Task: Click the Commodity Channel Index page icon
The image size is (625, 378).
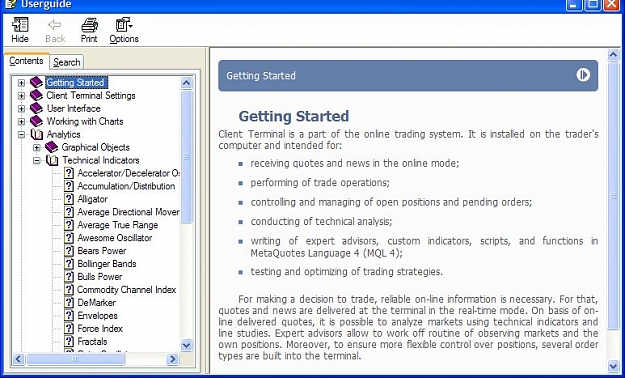Action: coord(69,290)
